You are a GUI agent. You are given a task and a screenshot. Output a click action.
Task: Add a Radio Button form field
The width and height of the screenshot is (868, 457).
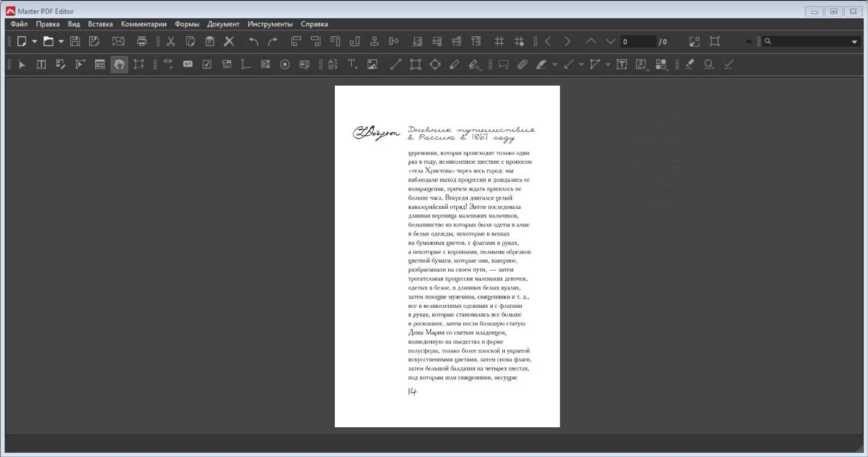(x=284, y=64)
